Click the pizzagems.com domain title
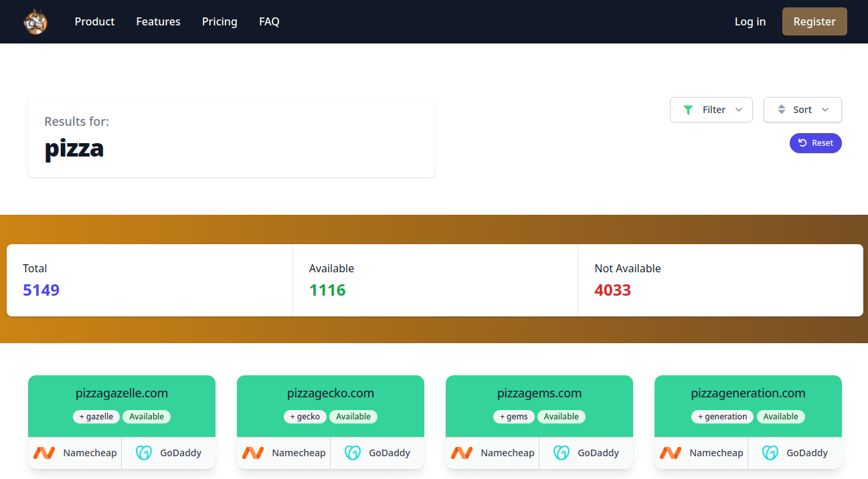Viewport: 868px width, 479px height. point(539,393)
